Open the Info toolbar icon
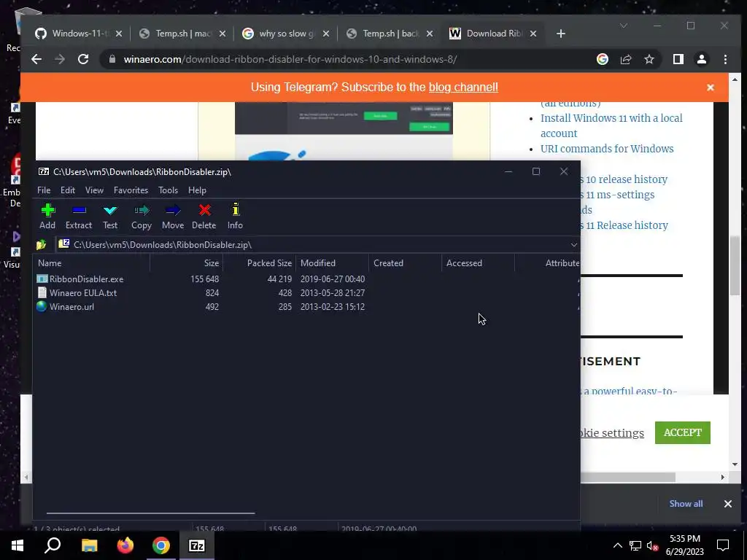Screen dimensions: 747x560 [x=235, y=216]
